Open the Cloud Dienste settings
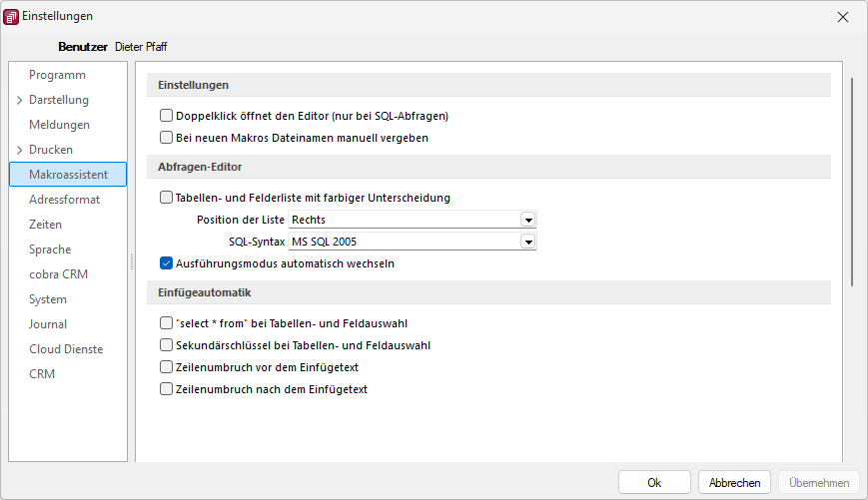 tap(66, 349)
